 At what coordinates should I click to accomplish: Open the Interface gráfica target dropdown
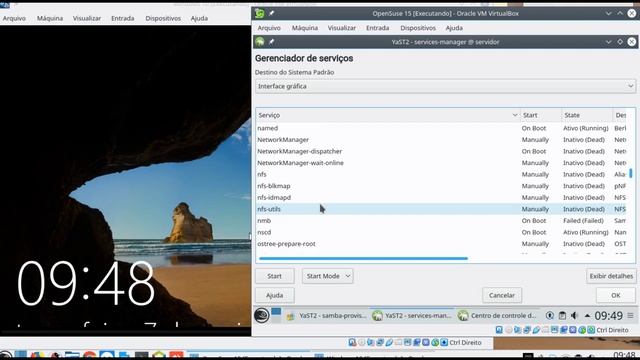445,86
